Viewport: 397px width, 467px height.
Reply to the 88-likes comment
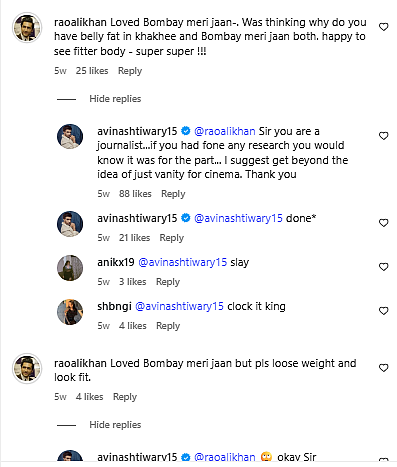(173, 194)
